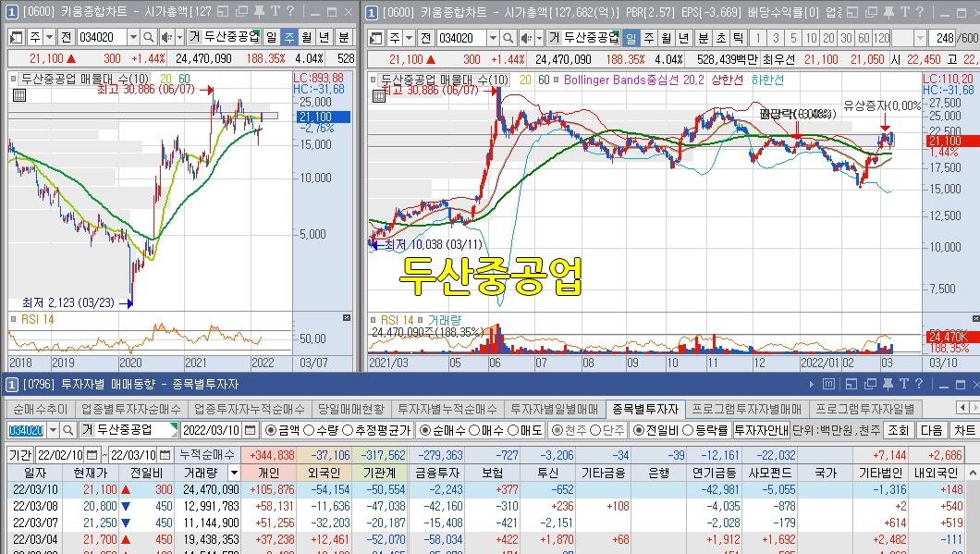Screen dimensions: 980x554
Task: Switch to 순매수추이 tab
Action: pos(41,409)
